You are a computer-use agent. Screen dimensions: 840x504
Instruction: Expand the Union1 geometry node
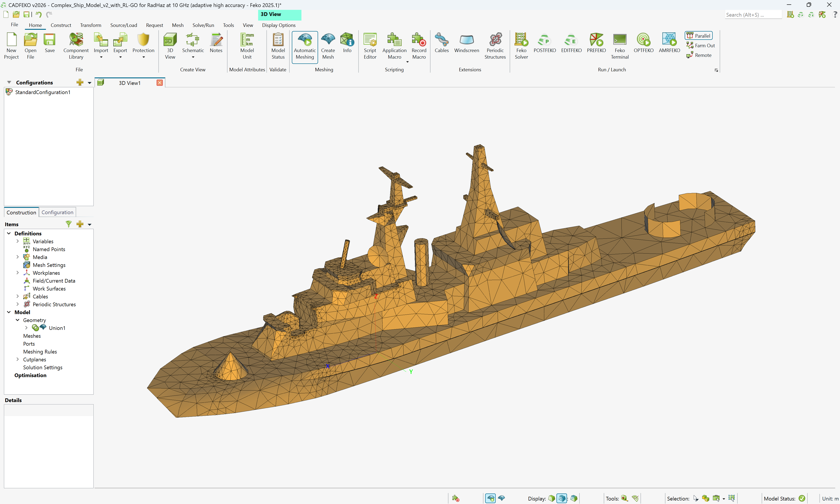pos(26,328)
